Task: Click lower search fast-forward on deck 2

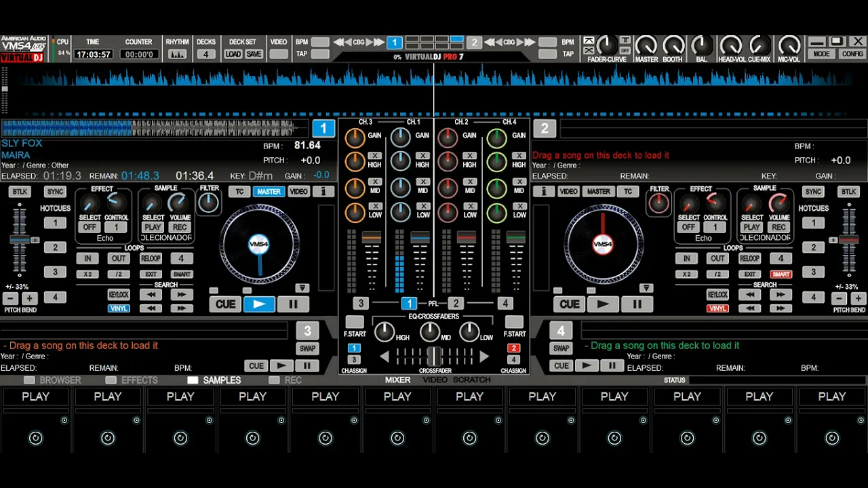Action: pos(781,308)
